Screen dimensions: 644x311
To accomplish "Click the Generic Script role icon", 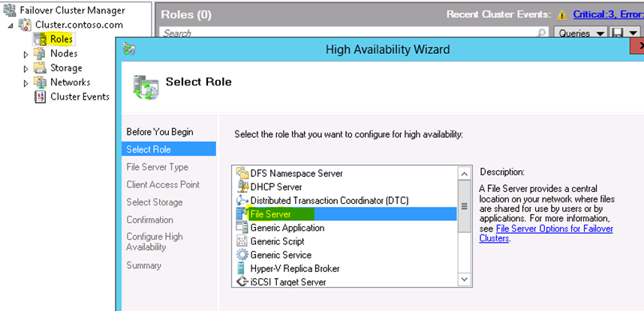I will tap(242, 241).
